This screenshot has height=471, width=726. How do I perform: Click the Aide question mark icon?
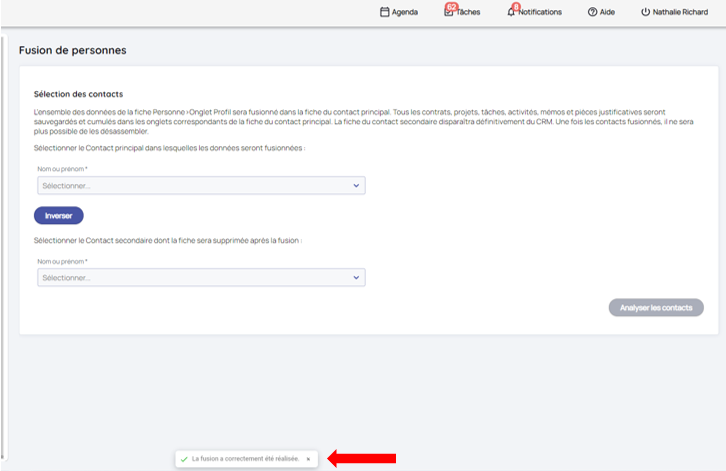(592, 12)
